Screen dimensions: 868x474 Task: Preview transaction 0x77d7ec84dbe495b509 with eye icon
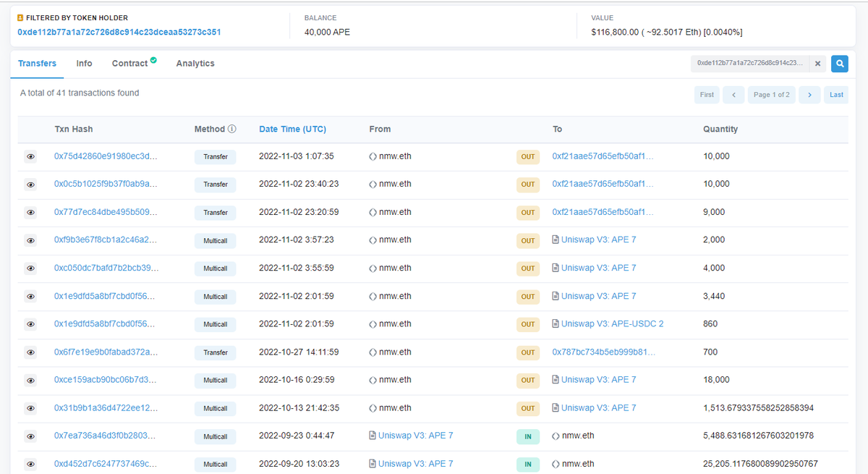[30, 213]
